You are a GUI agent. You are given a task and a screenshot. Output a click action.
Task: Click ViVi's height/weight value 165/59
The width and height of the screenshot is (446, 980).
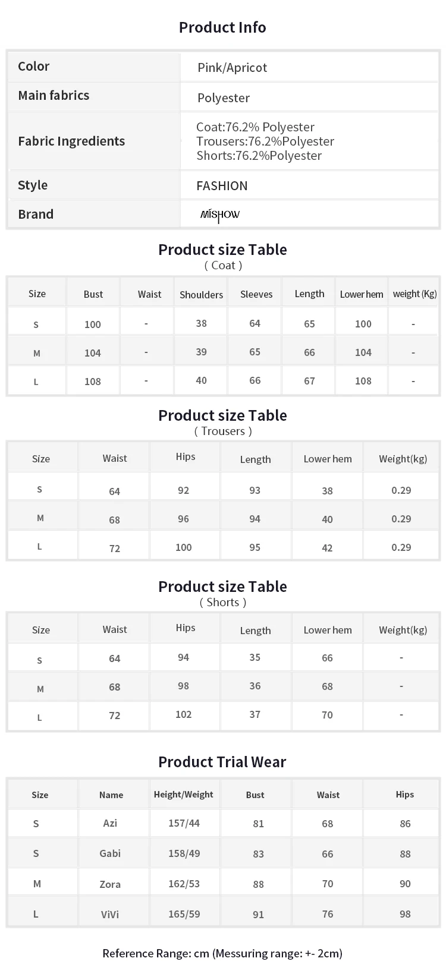tap(184, 914)
